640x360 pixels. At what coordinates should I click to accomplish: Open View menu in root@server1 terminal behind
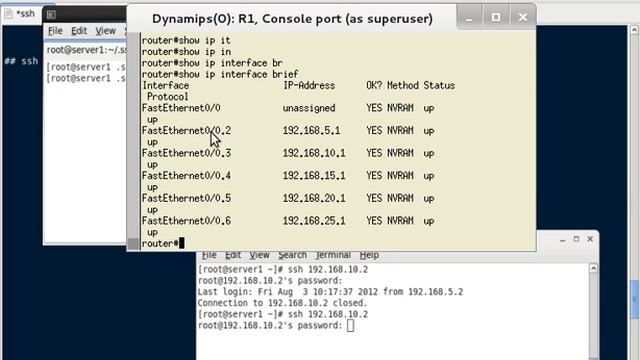pos(105,31)
